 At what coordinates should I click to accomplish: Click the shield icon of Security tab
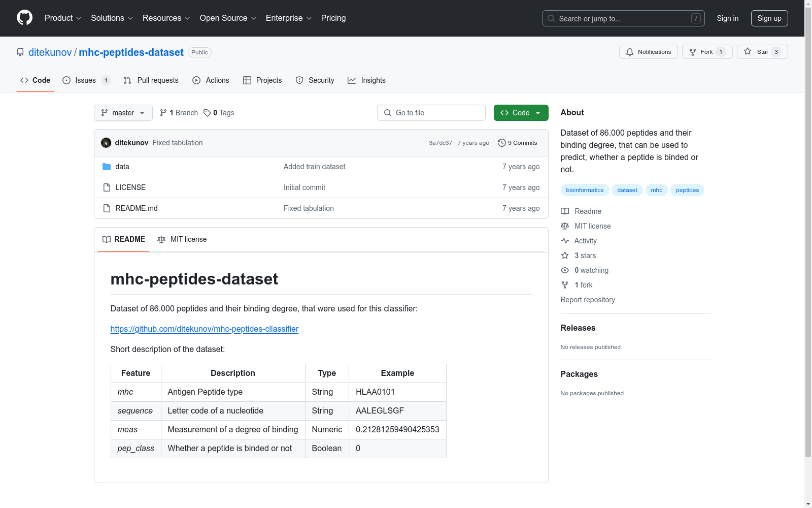[299, 80]
